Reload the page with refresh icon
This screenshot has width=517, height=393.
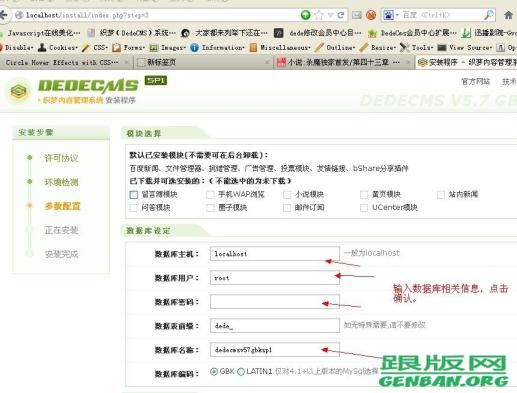[x=341, y=15]
